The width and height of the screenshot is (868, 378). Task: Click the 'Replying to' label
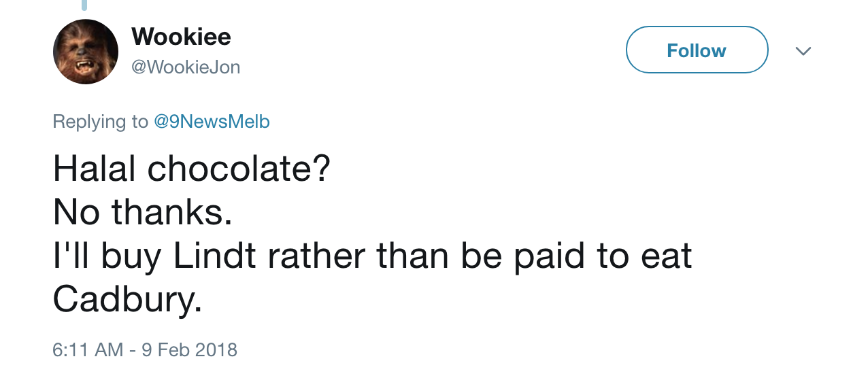point(100,122)
